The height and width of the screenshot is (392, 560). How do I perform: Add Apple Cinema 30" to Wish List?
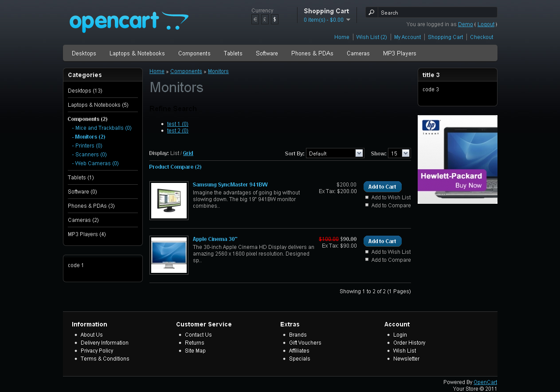click(x=391, y=252)
